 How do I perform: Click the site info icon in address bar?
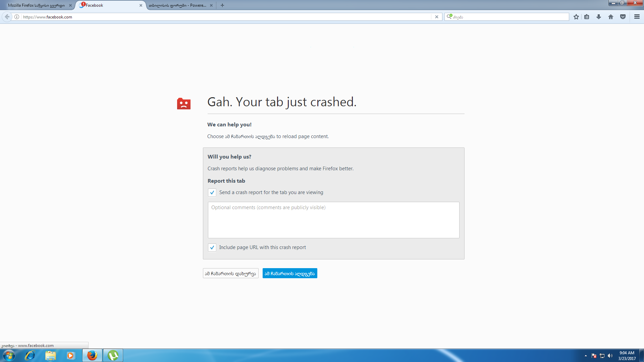pyautogui.click(x=17, y=17)
